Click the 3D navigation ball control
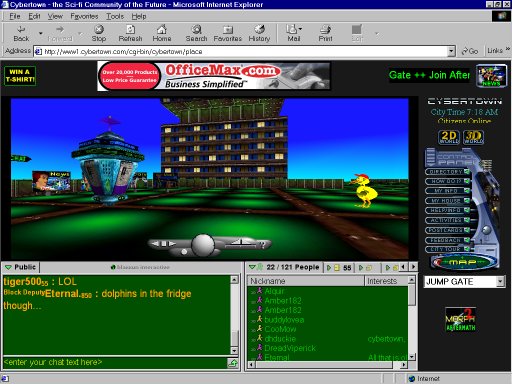Viewport: 512px width, 384px height. (x=202, y=245)
